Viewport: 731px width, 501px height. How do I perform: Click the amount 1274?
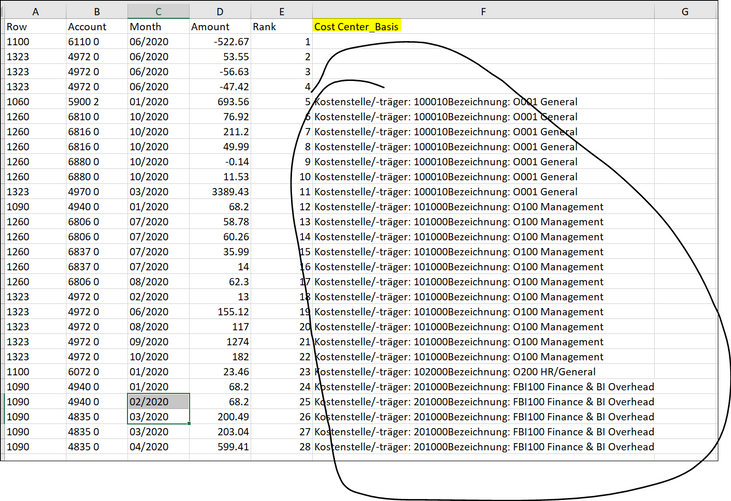coord(220,342)
